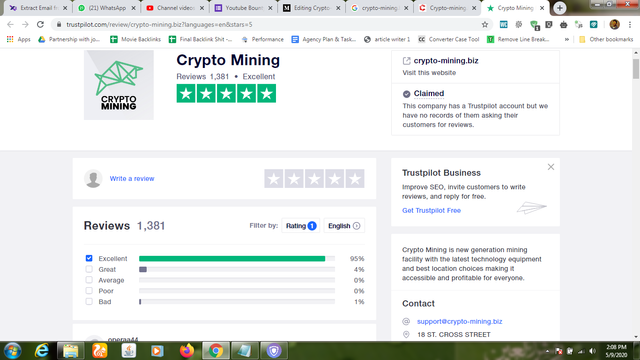
Task: Switch to the Editing Crypto Medium tab
Action: click(x=312, y=8)
